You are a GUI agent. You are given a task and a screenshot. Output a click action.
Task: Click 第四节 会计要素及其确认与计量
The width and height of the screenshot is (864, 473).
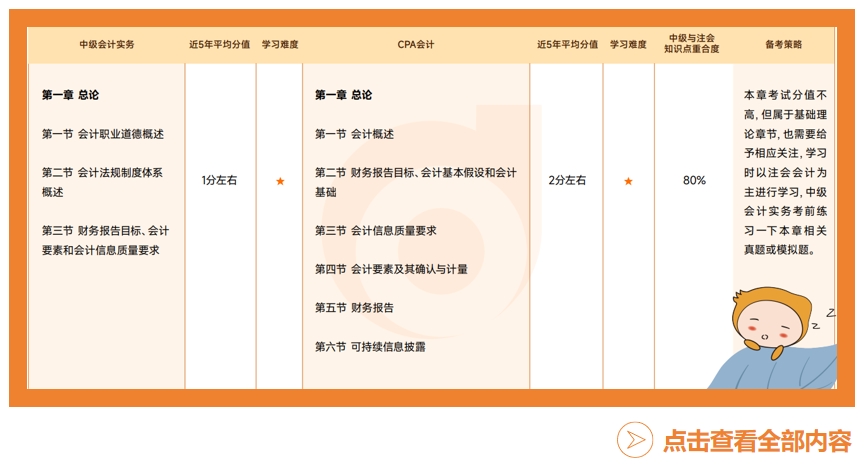(x=391, y=269)
